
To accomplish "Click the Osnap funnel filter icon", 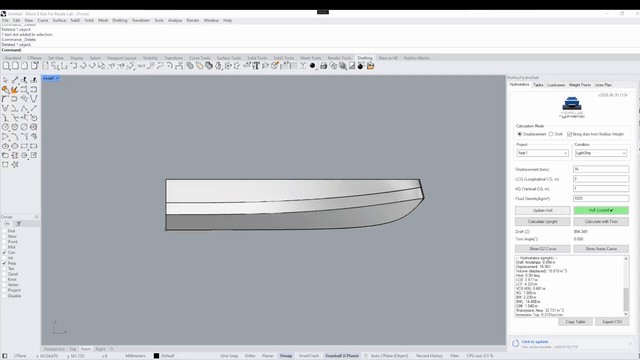I will pyautogui.click(x=19, y=224).
